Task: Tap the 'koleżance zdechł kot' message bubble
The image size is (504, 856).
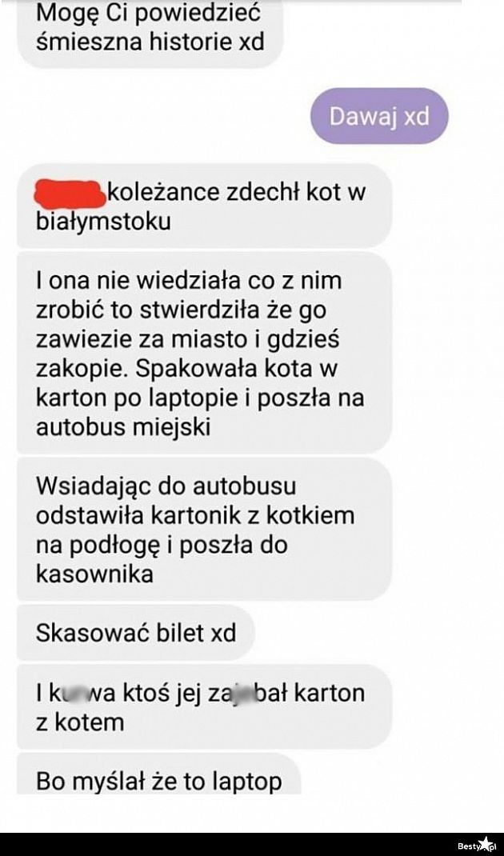Action: tap(204, 207)
